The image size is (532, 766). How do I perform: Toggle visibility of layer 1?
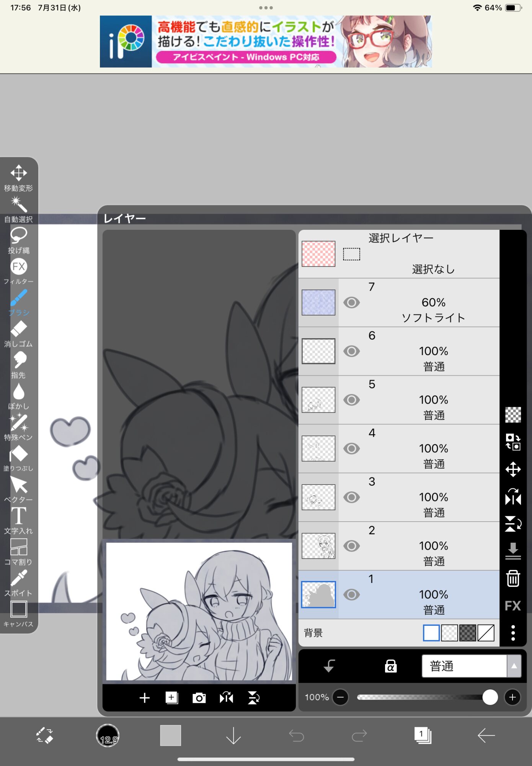click(x=351, y=594)
